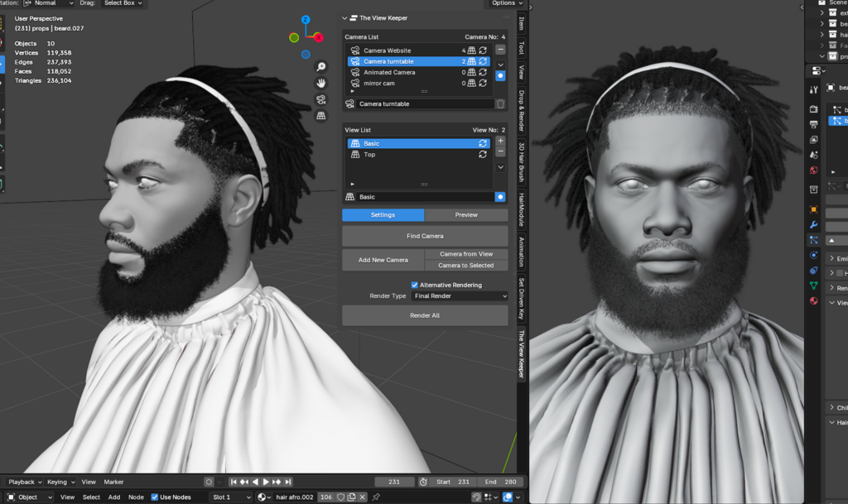
Task: Click the Camera from View button
Action: point(466,254)
